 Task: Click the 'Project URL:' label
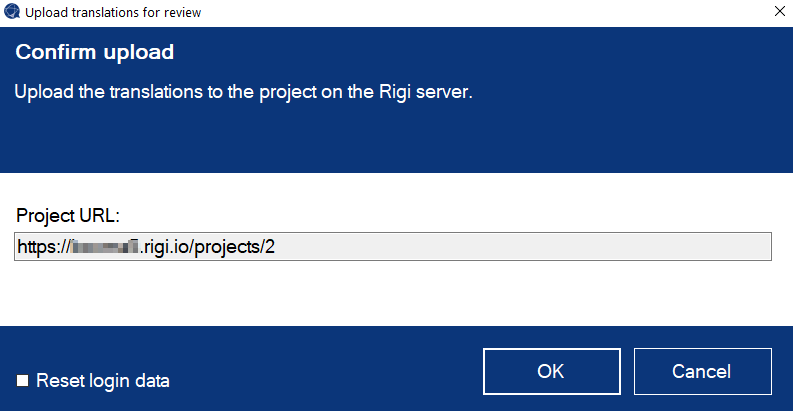tap(68, 216)
